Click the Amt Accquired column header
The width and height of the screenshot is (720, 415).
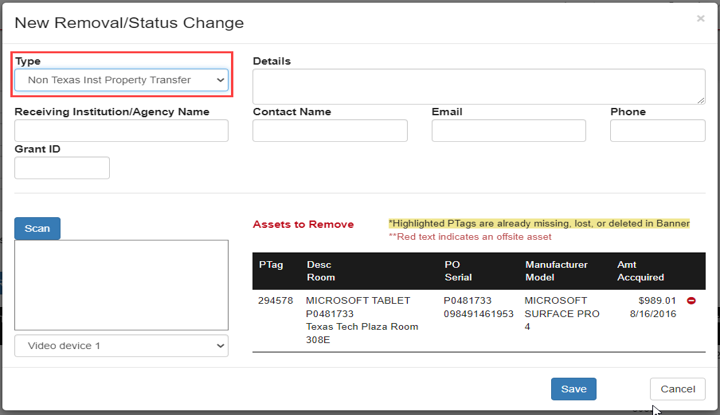point(640,271)
